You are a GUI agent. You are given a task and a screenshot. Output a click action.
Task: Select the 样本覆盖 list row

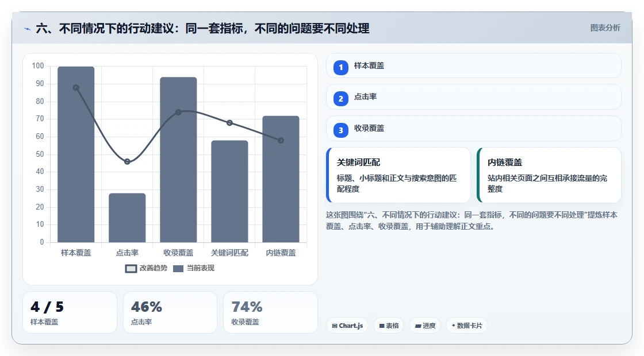(x=474, y=65)
